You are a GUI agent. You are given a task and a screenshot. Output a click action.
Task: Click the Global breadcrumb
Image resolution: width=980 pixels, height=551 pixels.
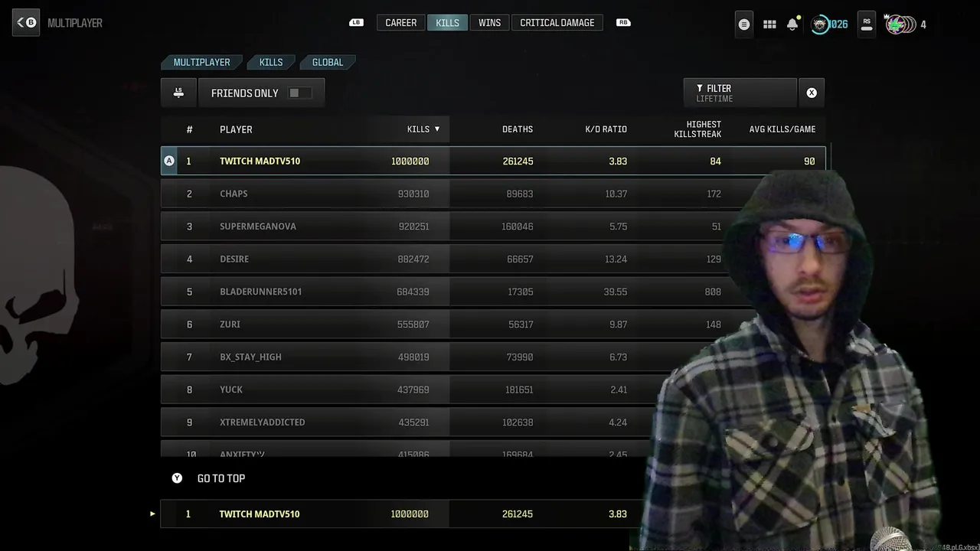[x=328, y=62]
